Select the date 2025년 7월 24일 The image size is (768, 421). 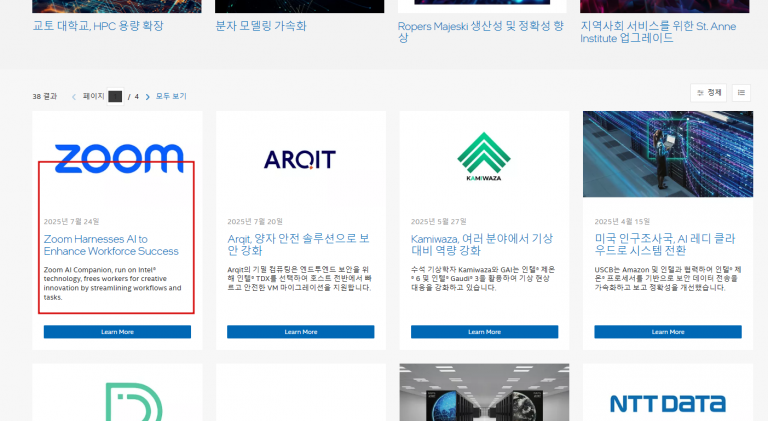coord(72,222)
